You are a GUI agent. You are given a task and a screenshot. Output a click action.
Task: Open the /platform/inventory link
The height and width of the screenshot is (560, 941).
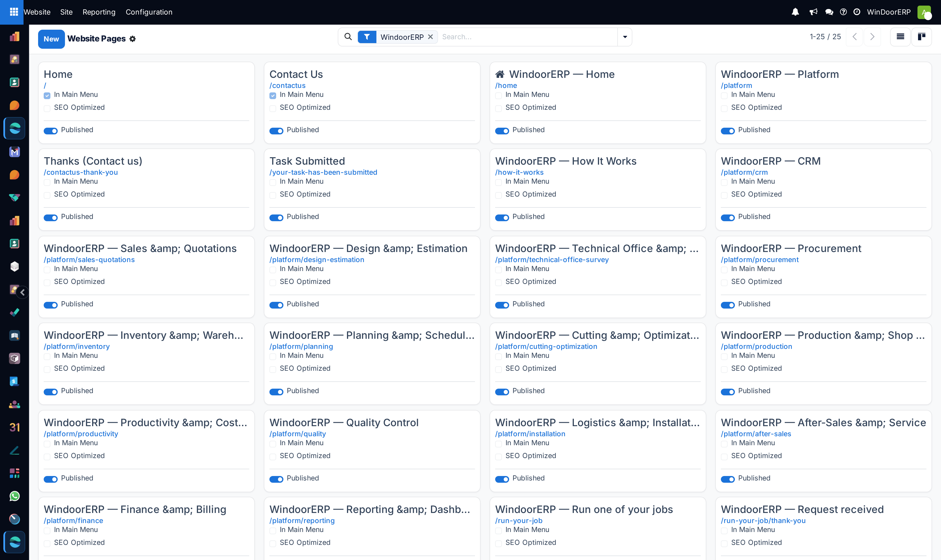[x=77, y=346]
